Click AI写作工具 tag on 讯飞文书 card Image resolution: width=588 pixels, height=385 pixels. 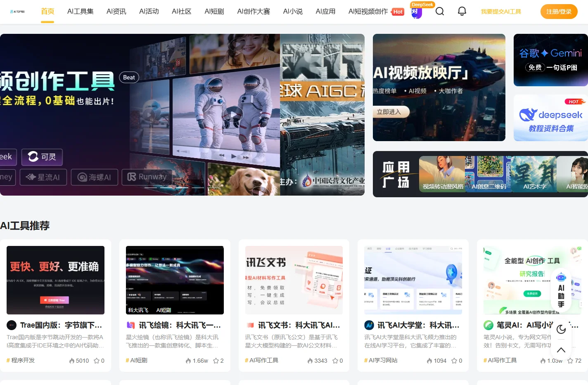[261, 360]
